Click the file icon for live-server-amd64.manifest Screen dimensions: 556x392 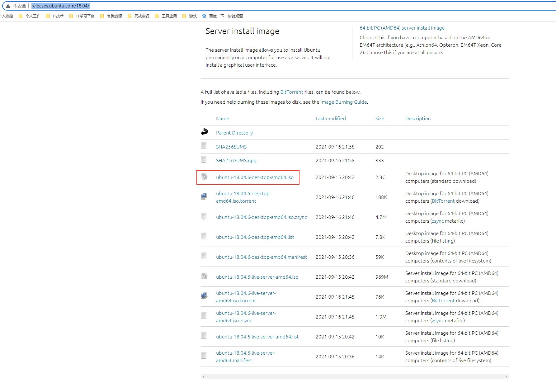204,356
